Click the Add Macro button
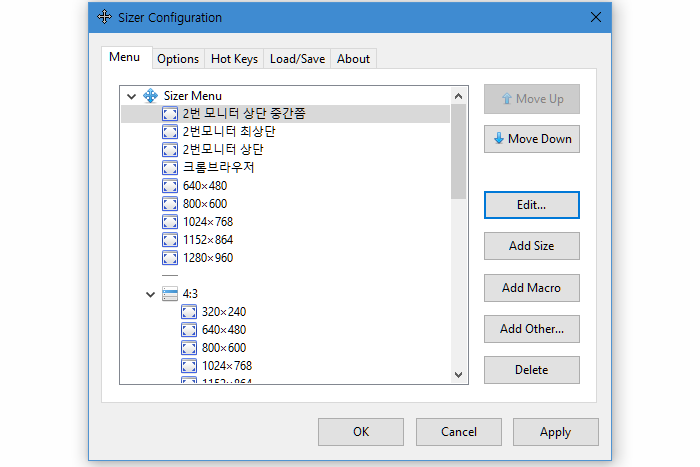 [x=532, y=288]
